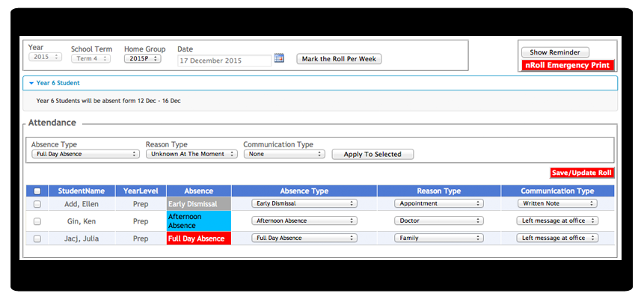Image resolution: width=644 pixels, height=299 pixels.
Task: Click the Date input field
Action: (x=224, y=61)
